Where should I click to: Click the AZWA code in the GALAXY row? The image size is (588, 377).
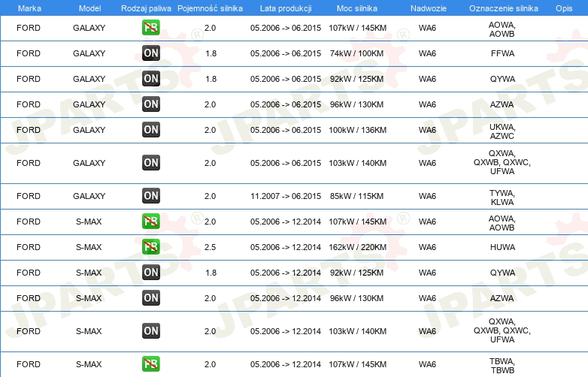502,104
